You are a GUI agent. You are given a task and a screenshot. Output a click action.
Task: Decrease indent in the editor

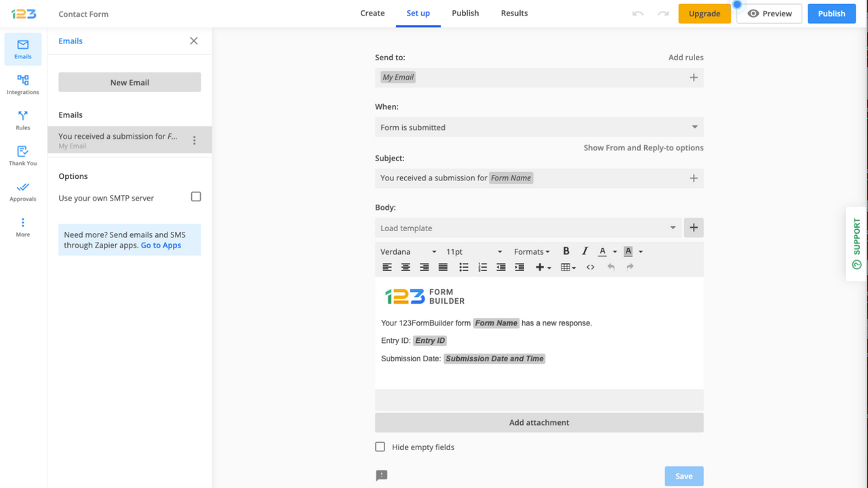click(x=501, y=267)
